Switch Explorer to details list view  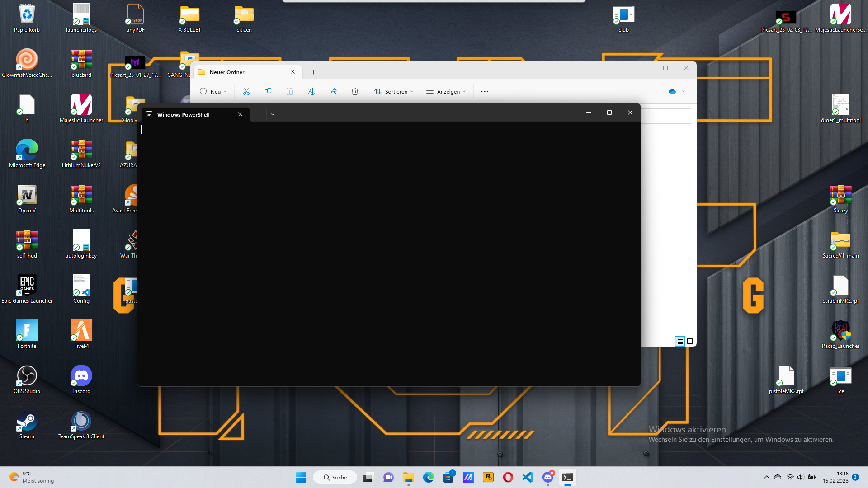tap(680, 341)
